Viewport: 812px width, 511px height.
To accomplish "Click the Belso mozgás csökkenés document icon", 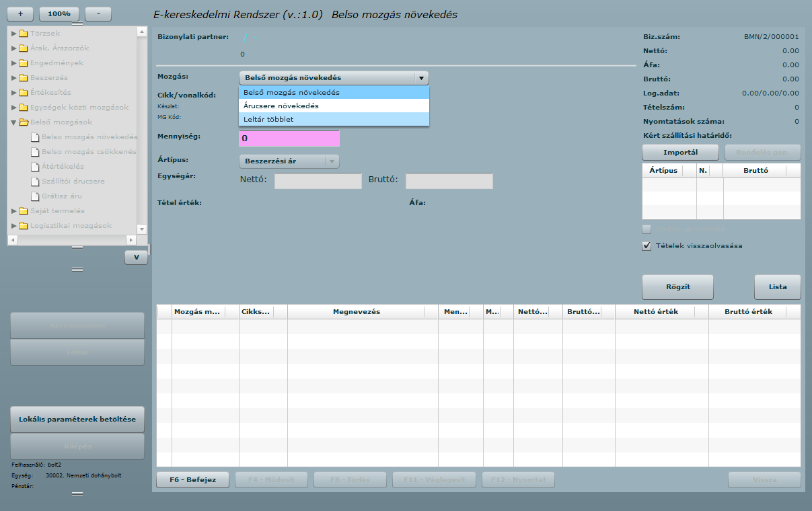I will point(36,151).
